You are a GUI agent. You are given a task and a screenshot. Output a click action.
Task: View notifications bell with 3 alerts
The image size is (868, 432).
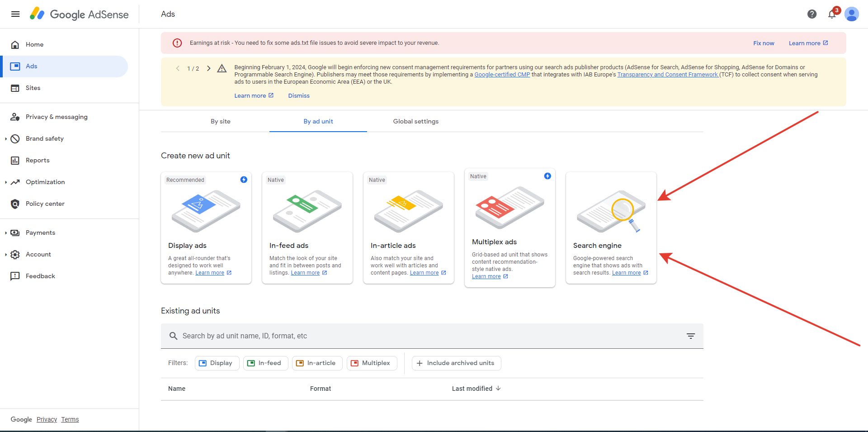click(x=832, y=14)
